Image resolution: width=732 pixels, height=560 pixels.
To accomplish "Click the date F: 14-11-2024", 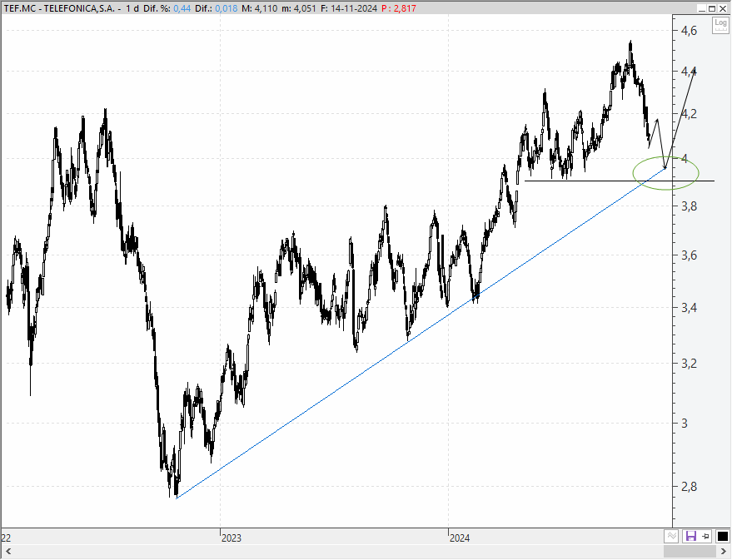I will pyautogui.click(x=349, y=8).
